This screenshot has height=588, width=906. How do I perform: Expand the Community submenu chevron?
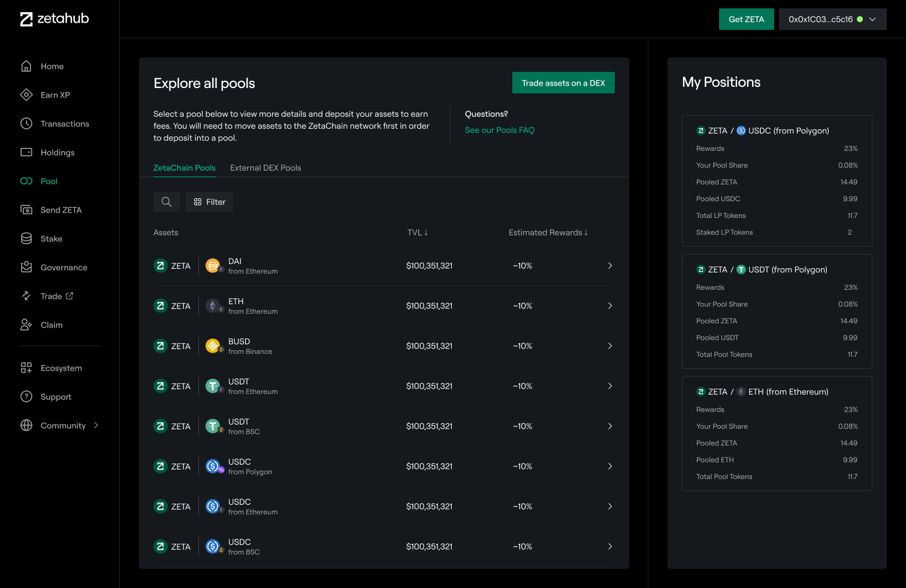click(96, 426)
